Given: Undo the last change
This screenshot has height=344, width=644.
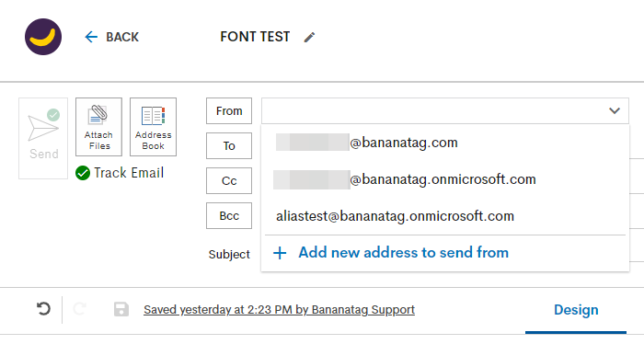Looking at the screenshot, I should (x=43, y=309).
